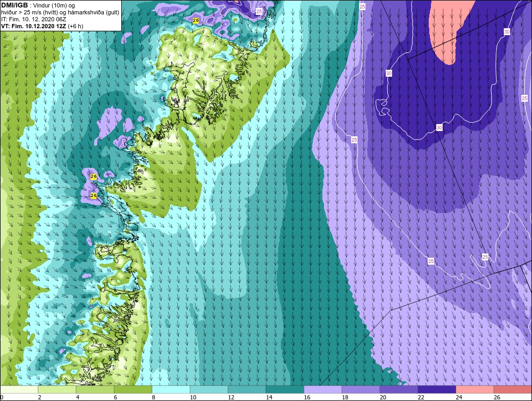Viewport: 532px width, 401px height.
Task: Click the 18–20 m/s medium purple legend swatch
Action: (361, 389)
